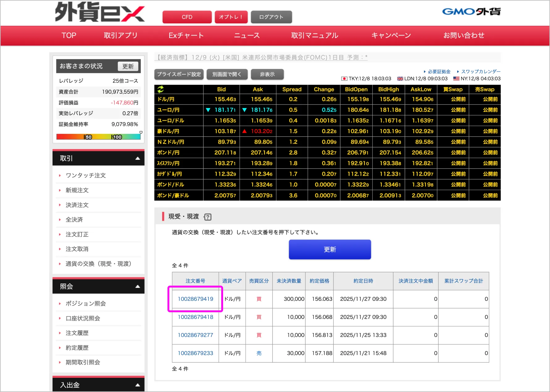550x392 pixels.
Task: Select ワンタッチ注文 in the sidebar
Action: (x=86, y=175)
